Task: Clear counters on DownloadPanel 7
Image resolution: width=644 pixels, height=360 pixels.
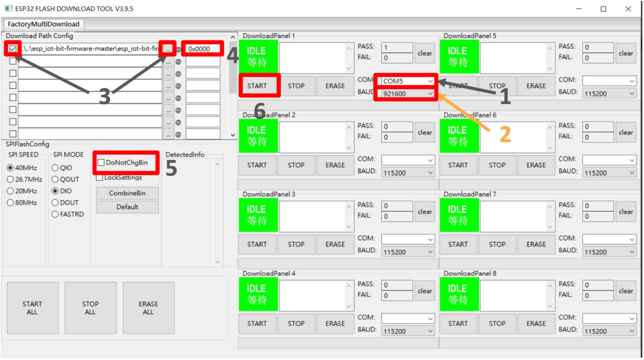Action: click(626, 212)
